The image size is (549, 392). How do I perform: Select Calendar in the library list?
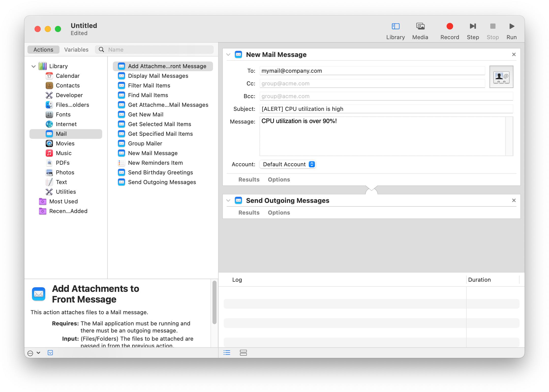[66, 76]
